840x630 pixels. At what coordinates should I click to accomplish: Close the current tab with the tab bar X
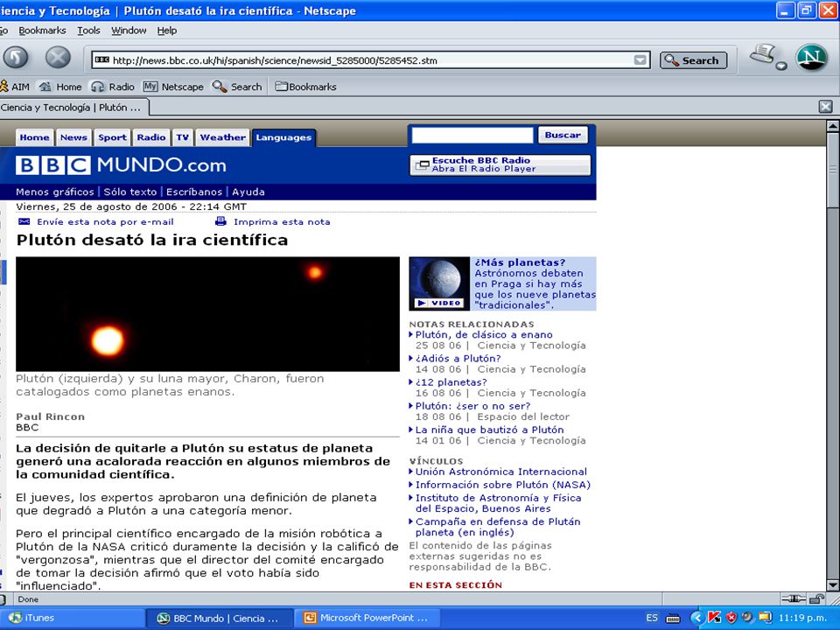[825, 107]
